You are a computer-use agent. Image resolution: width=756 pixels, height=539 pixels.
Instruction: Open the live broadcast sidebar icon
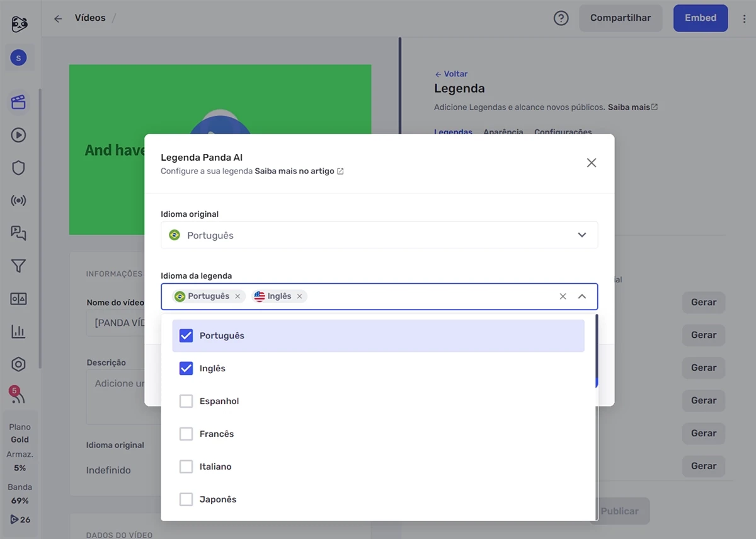(x=18, y=200)
